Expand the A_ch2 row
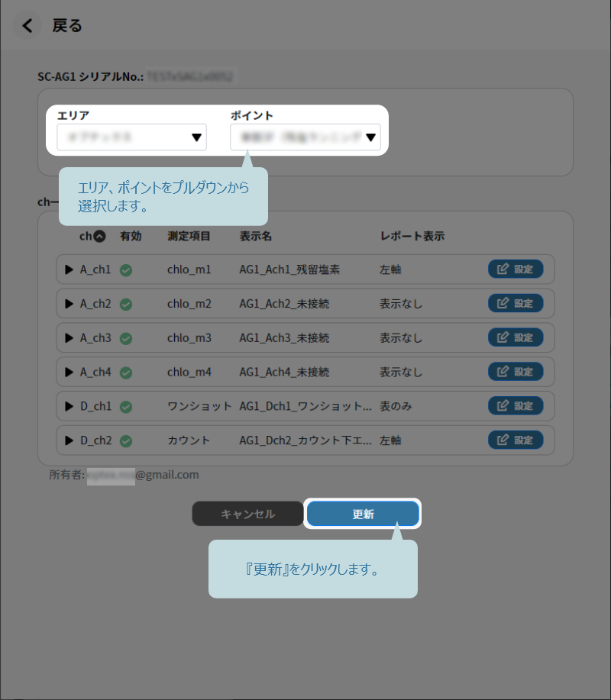The width and height of the screenshot is (611, 700). pos(69,304)
